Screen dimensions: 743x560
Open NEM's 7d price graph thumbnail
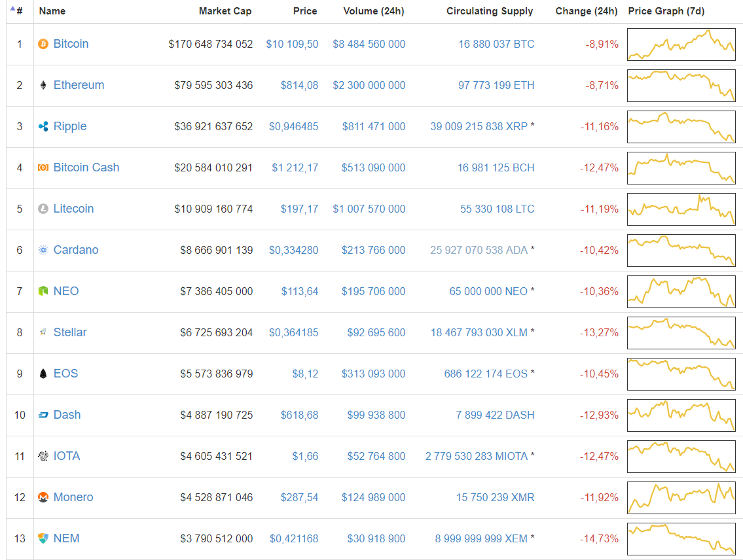click(x=681, y=538)
